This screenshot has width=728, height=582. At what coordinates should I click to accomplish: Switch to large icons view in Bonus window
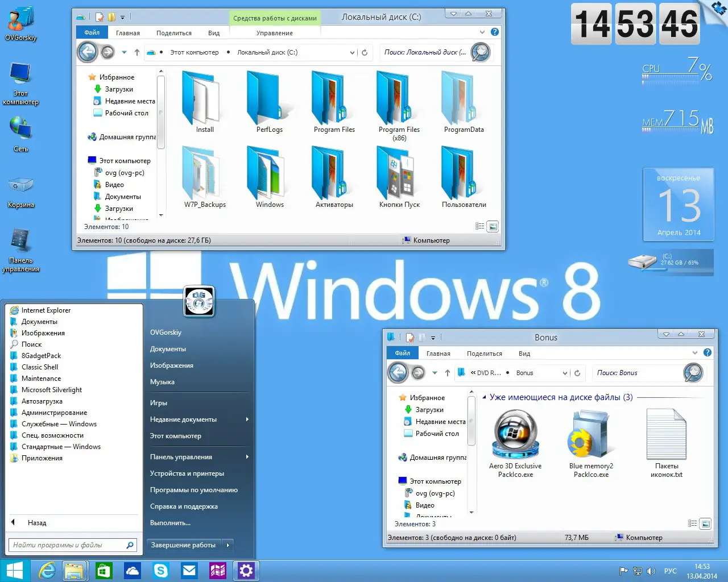(x=705, y=524)
